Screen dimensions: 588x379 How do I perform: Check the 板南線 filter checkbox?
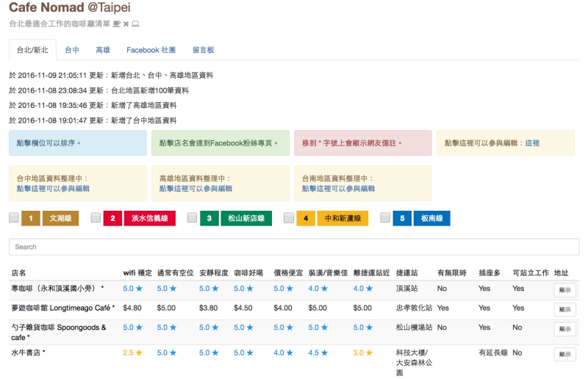click(385, 218)
